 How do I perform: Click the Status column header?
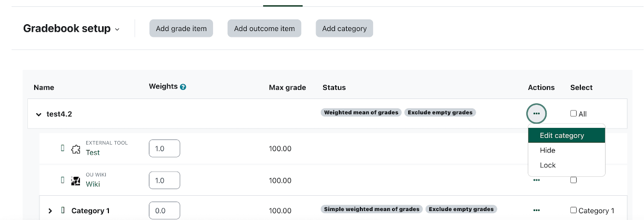click(334, 87)
